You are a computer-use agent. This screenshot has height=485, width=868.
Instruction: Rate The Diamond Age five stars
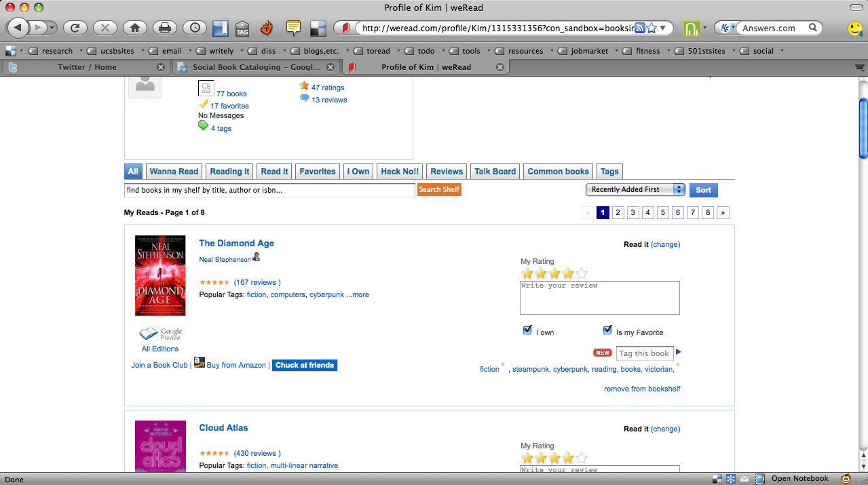581,273
